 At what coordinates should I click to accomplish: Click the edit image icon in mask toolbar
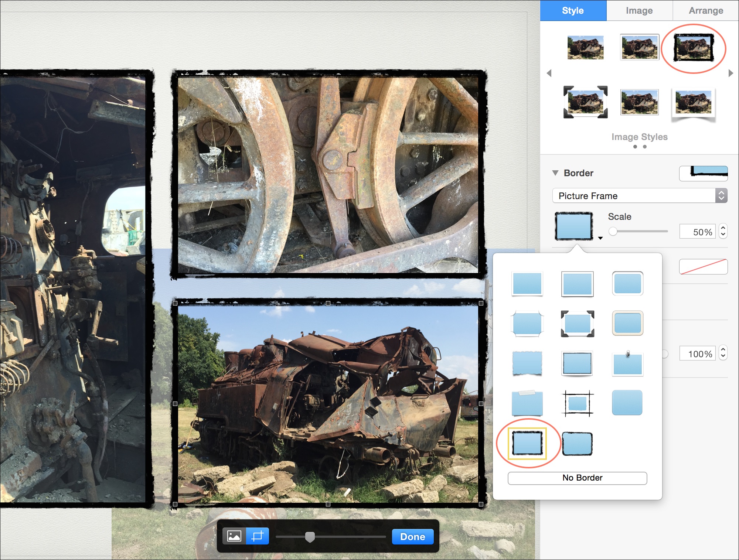pos(234,536)
